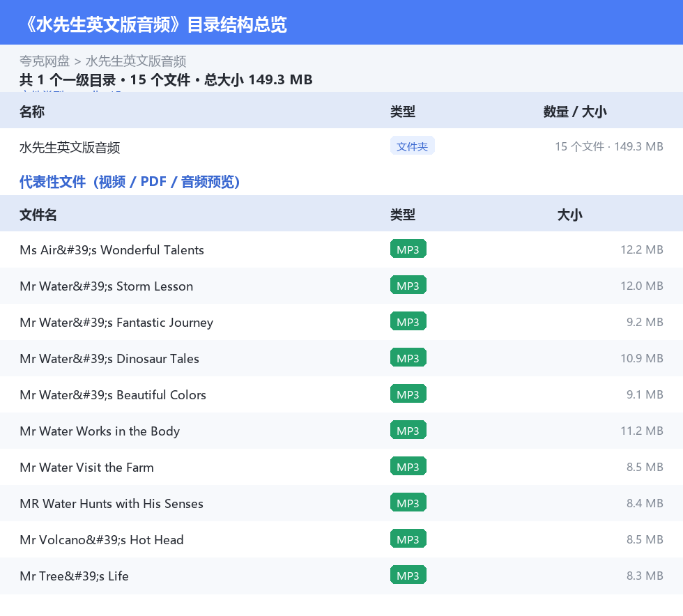This screenshot has height=616, width=683.
Task: Click the page title 《水先生英文版音频》目录结构总览
Action: [156, 24]
